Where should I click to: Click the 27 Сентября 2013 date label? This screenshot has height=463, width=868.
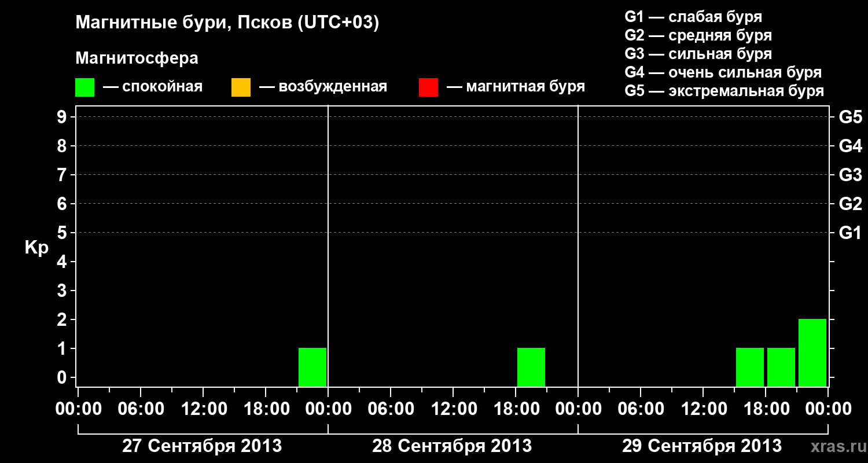[202, 446]
